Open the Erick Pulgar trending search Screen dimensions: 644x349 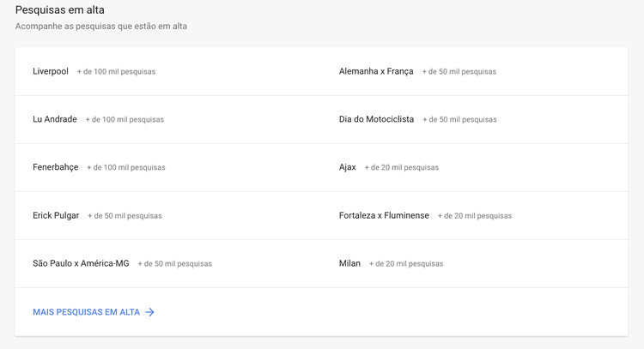(x=56, y=215)
